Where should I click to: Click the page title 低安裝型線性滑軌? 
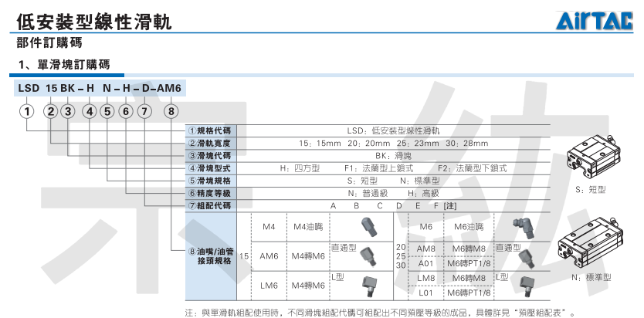[x=94, y=22]
